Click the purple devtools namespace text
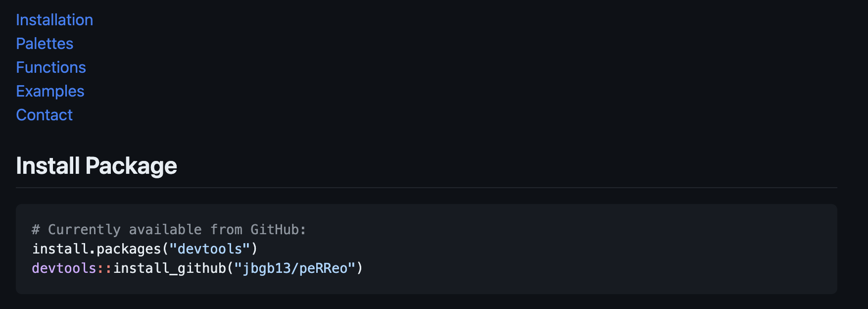The height and width of the screenshot is (309, 868). 64,268
